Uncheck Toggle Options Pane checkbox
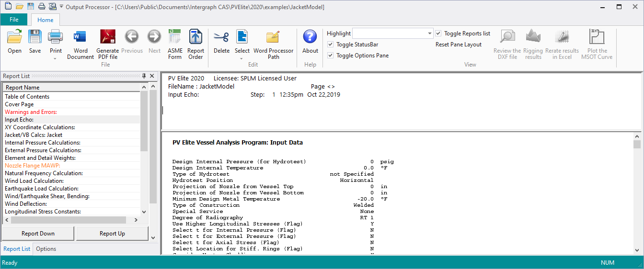This screenshot has height=269, width=644. tap(331, 56)
